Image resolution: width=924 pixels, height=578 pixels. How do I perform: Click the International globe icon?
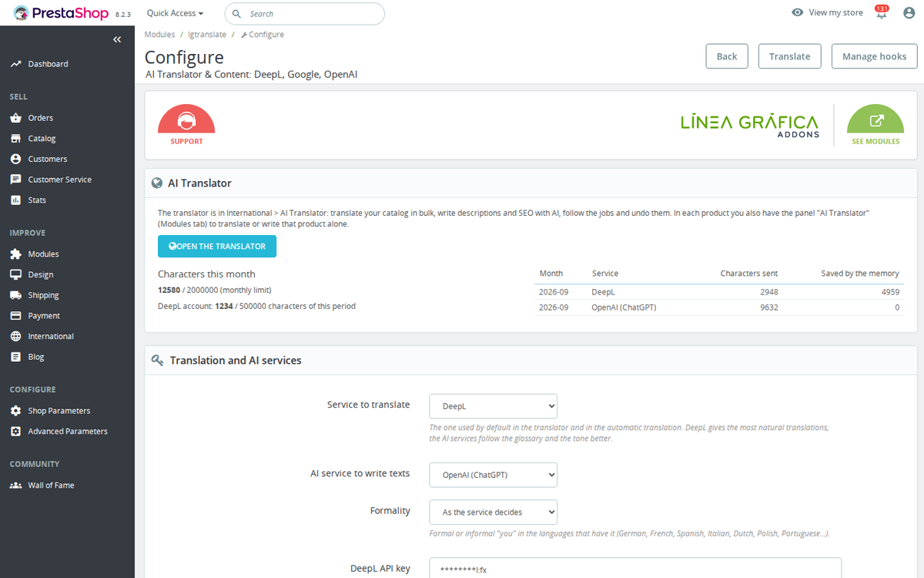click(15, 336)
